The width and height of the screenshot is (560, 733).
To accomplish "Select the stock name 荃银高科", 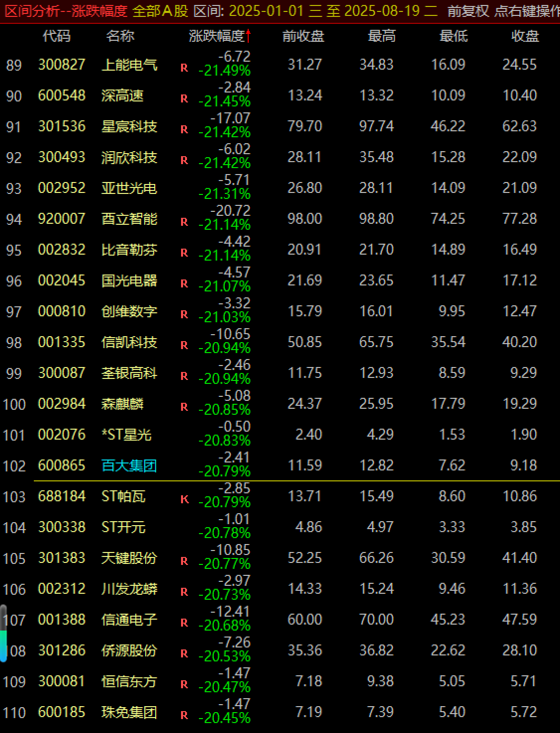I will click(x=129, y=373).
